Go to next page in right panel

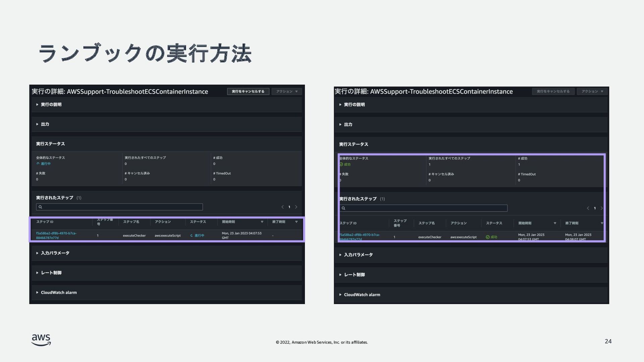[x=602, y=208]
